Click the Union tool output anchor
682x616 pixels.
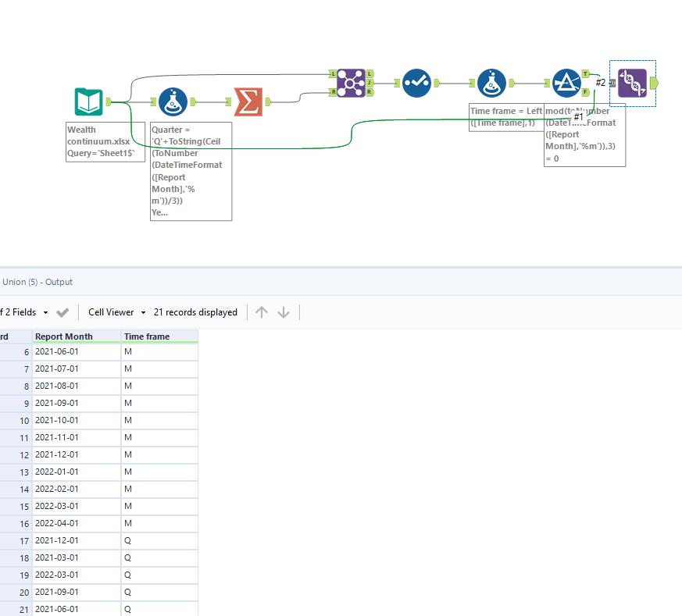[x=654, y=83]
